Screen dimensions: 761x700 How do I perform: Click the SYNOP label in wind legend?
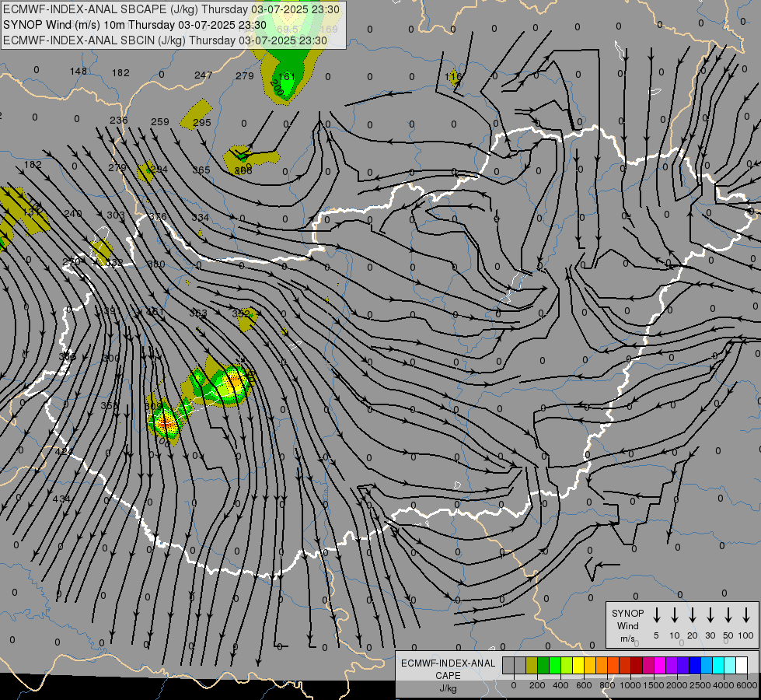tap(627, 613)
